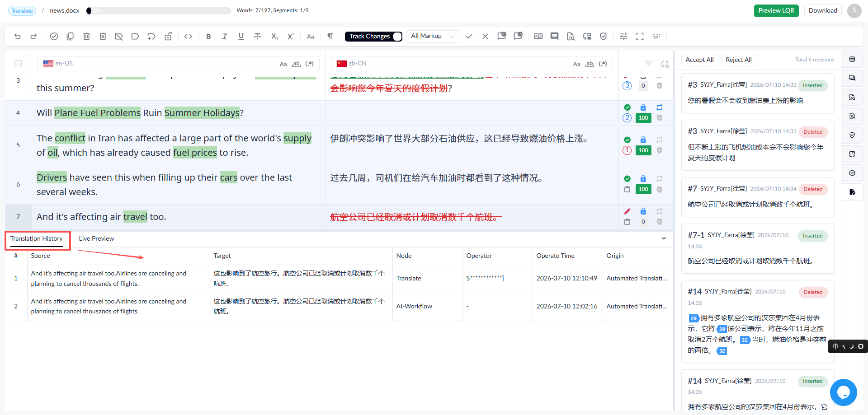Screen dimensions: 868x415
Task: Click the undo arrow in toolbar
Action: point(17,37)
